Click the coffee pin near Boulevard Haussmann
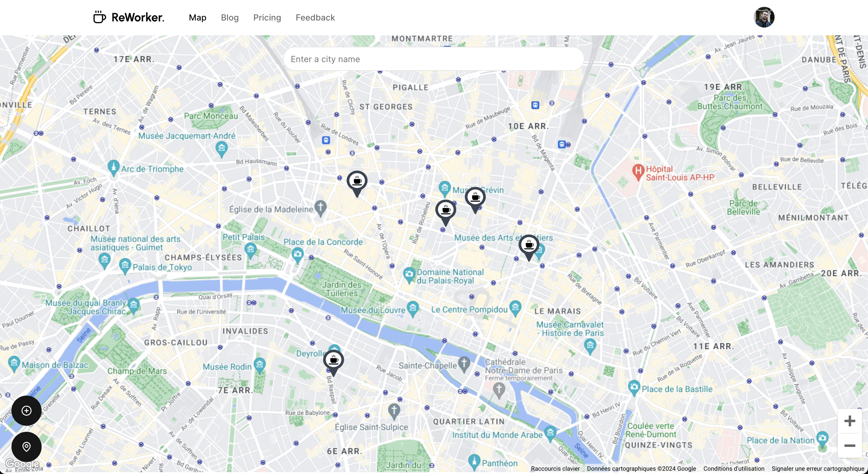This screenshot has width=868, height=474. coord(357,183)
